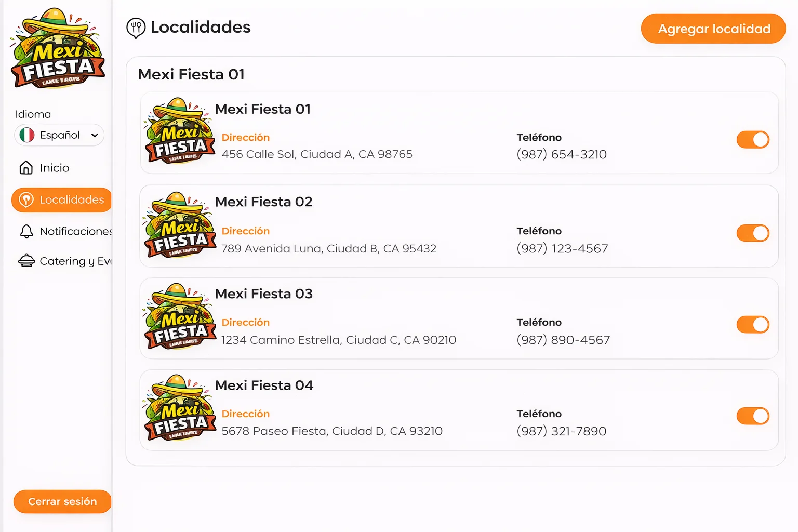This screenshot has width=798, height=532.
Task: Click the home icon beside Inicio
Action: [x=26, y=168]
